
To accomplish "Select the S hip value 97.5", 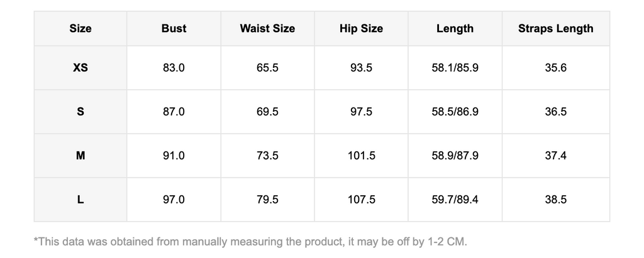I will point(361,112).
